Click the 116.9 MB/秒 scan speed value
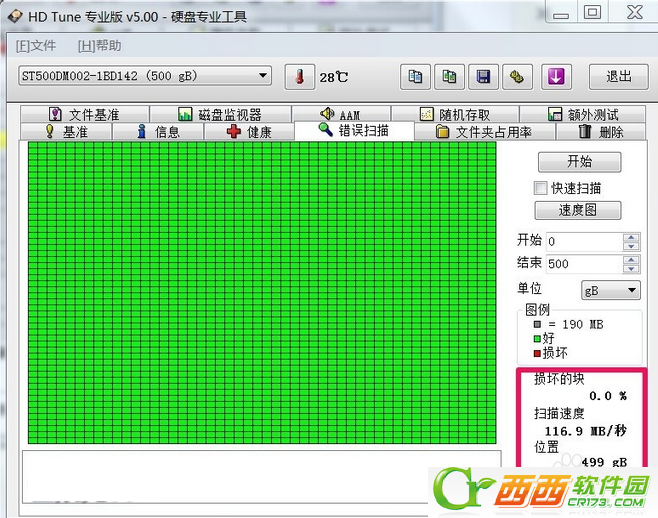 [x=585, y=431]
